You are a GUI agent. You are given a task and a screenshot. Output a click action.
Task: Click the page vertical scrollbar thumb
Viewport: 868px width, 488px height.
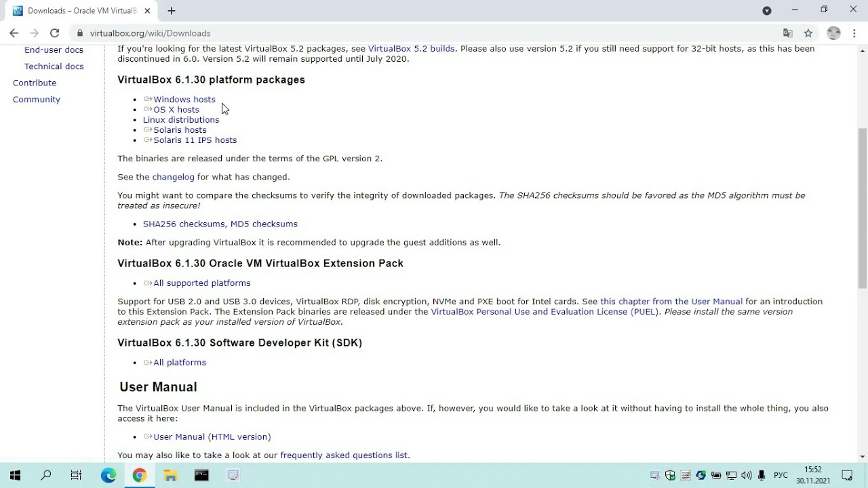(863, 209)
